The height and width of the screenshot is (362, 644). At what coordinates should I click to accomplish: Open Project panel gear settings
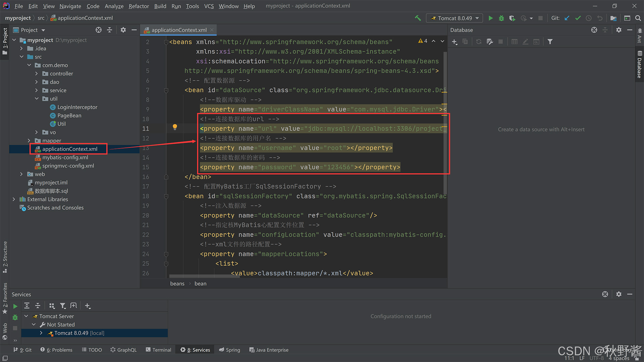tap(123, 30)
